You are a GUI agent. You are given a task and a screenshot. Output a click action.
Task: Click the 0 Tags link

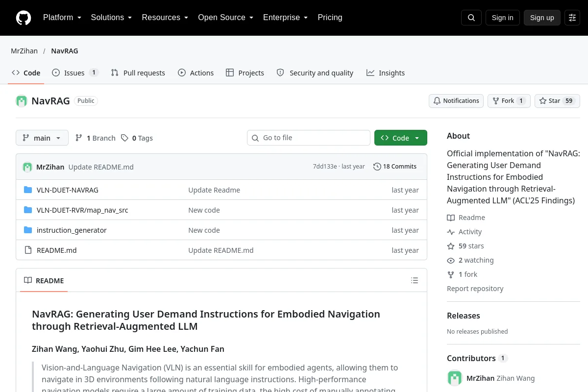click(137, 138)
